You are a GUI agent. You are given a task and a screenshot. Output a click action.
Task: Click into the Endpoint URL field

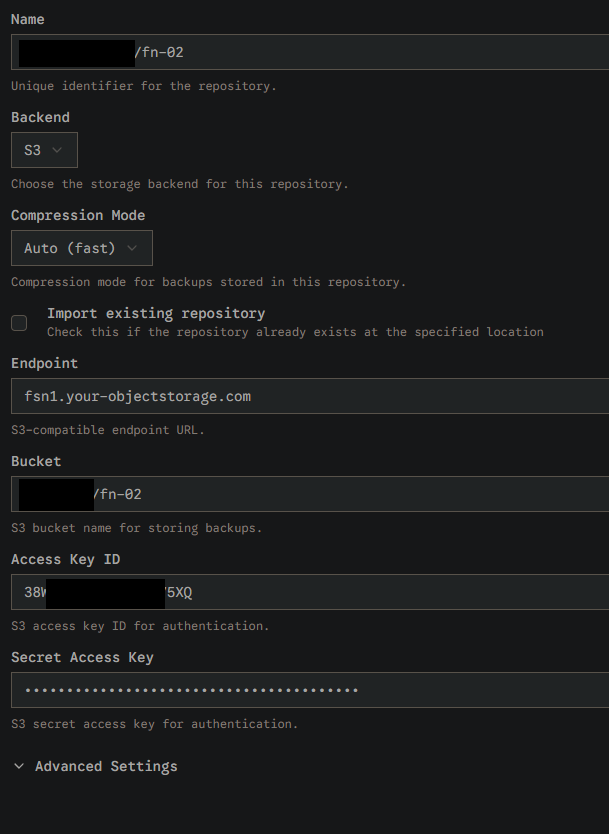click(x=310, y=396)
